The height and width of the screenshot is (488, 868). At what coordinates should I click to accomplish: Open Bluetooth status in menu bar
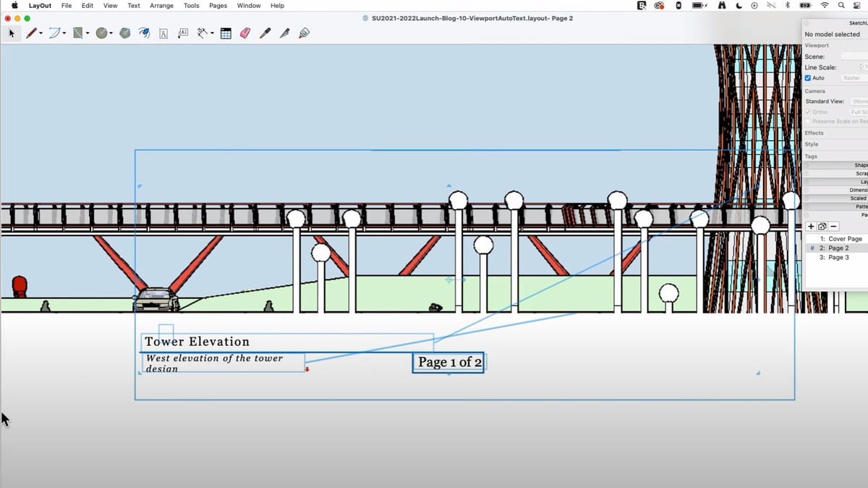[787, 5]
